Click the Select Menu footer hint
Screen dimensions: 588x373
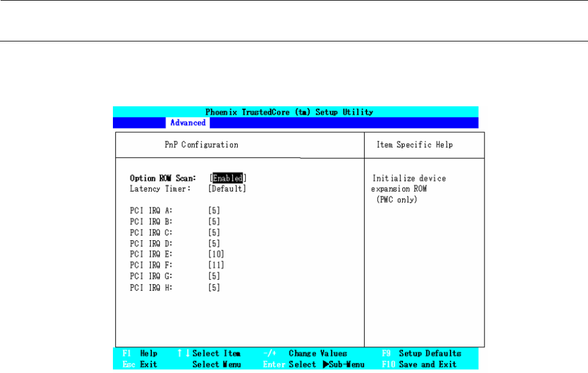[x=216, y=365]
